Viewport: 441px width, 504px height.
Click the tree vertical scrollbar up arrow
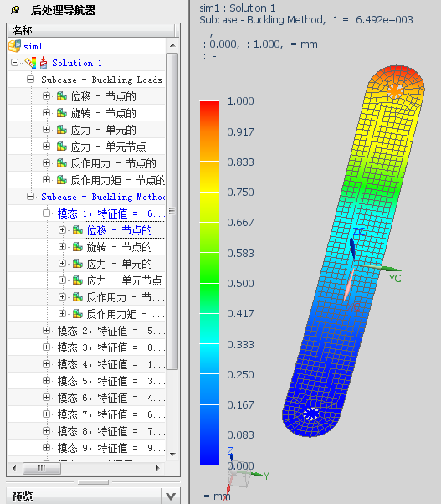(x=172, y=45)
